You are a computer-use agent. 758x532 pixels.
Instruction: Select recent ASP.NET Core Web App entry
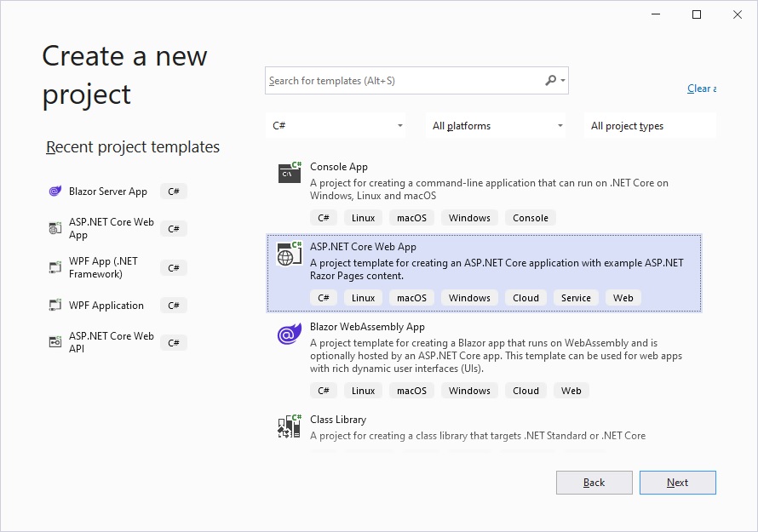coord(111,228)
